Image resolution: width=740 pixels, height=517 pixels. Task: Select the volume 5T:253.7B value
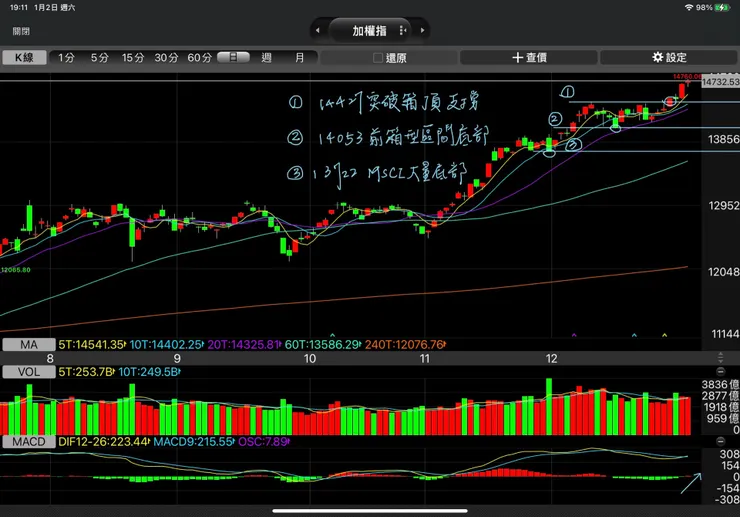tap(86, 372)
